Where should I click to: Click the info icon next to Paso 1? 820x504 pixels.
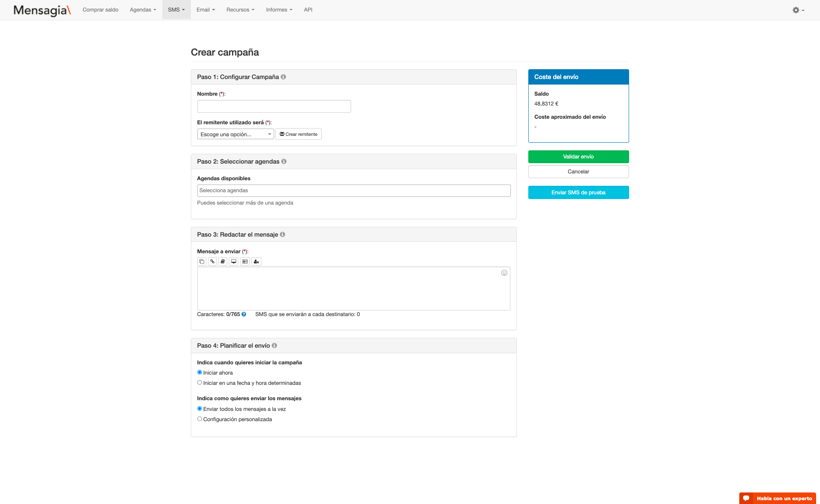tap(284, 77)
